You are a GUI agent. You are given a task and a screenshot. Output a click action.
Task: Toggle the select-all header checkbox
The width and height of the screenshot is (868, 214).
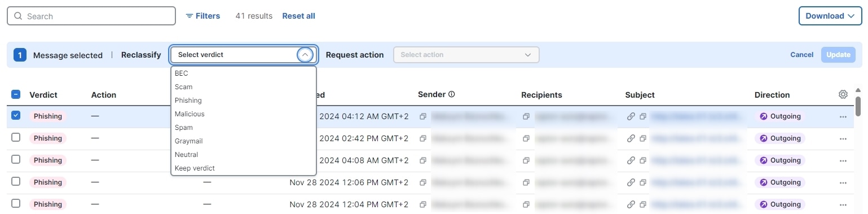[16, 94]
